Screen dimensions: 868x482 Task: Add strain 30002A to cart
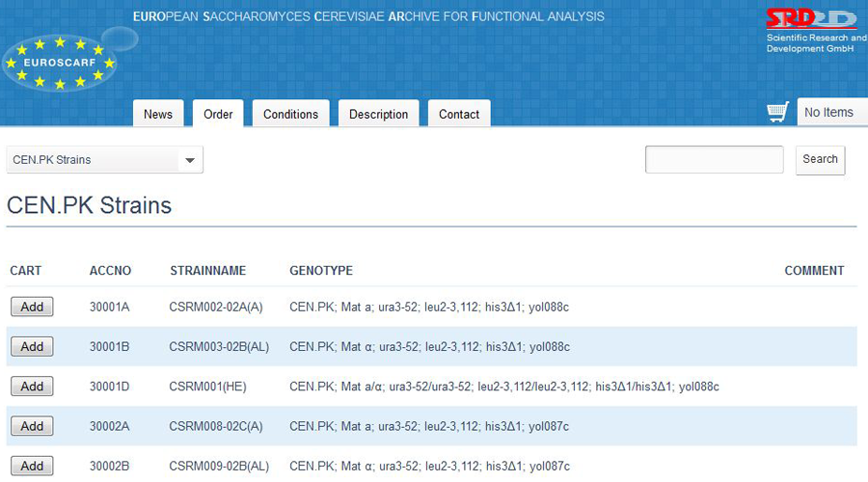coord(32,426)
